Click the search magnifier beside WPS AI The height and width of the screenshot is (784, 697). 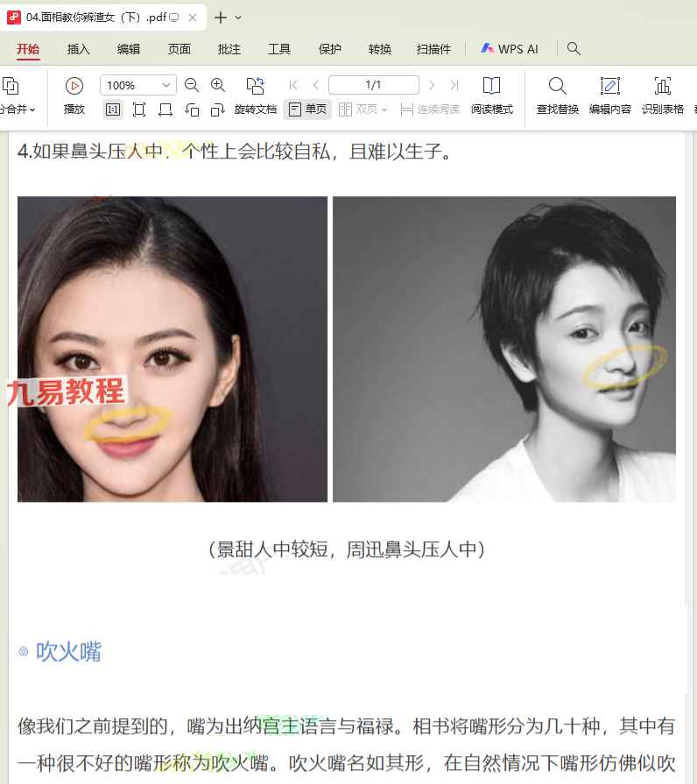click(574, 48)
